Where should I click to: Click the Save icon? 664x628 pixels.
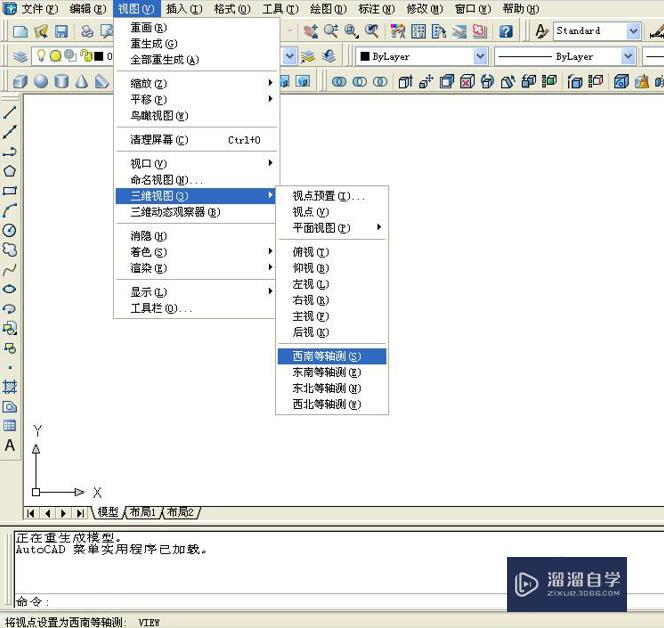(x=61, y=31)
